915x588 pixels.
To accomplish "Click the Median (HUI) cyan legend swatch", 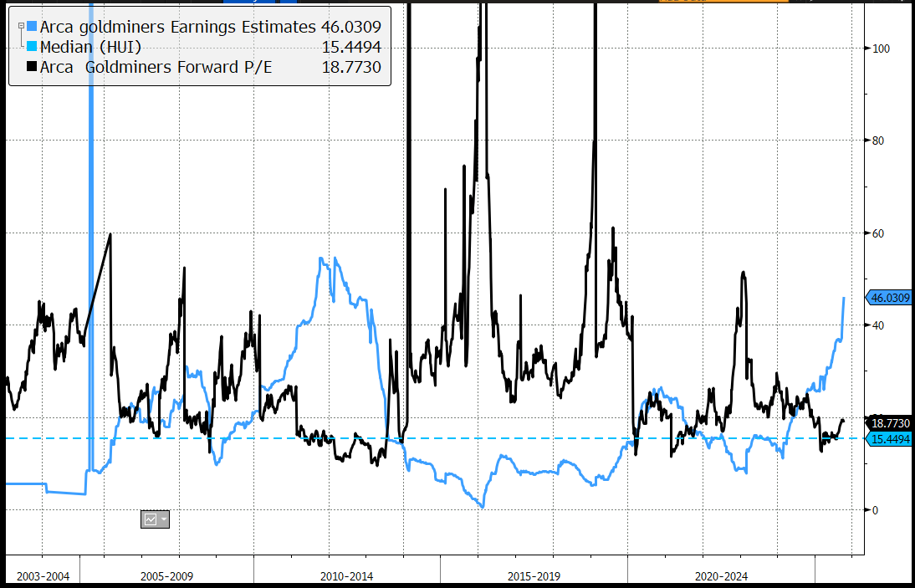I will (x=33, y=48).
